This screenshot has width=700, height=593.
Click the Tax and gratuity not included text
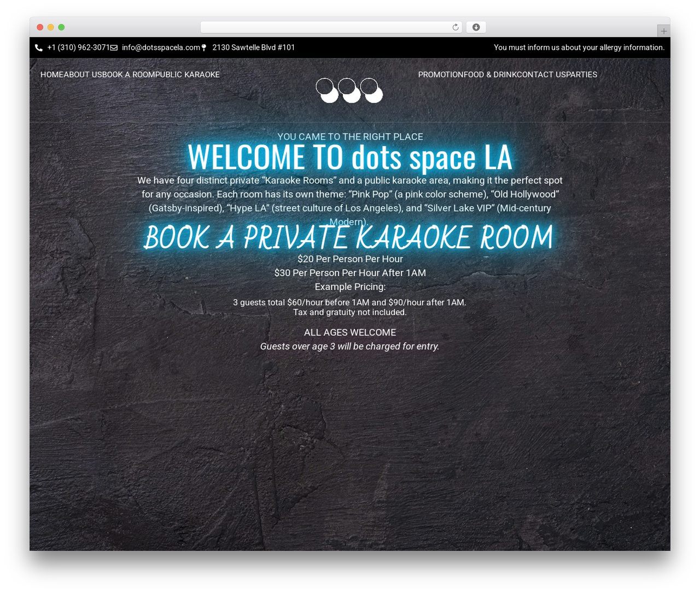tap(350, 312)
